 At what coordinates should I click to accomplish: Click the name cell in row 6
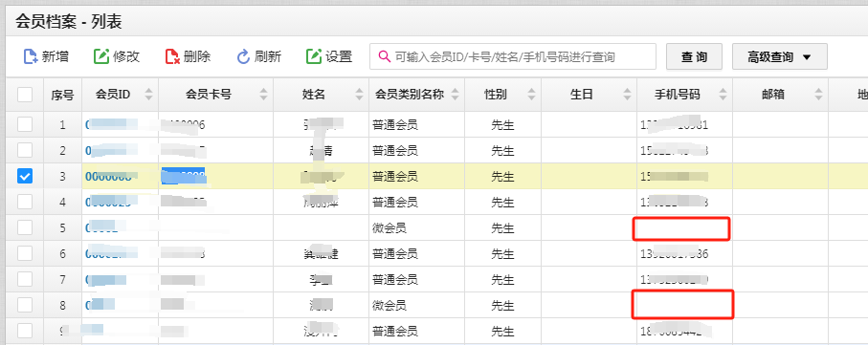coord(321,254)
